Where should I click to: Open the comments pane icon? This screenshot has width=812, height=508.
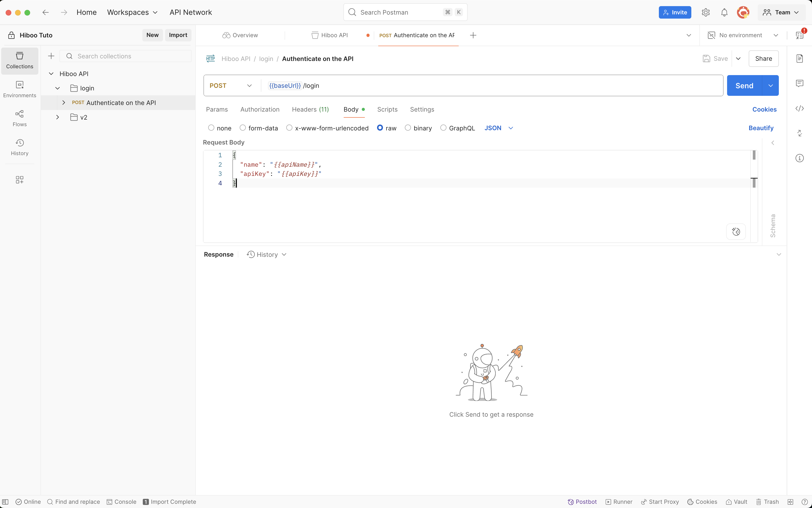800,83
